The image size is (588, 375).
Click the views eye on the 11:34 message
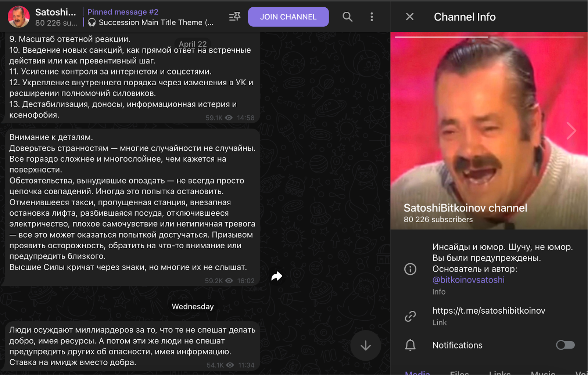pyautogui.click(x=230, y=365)
